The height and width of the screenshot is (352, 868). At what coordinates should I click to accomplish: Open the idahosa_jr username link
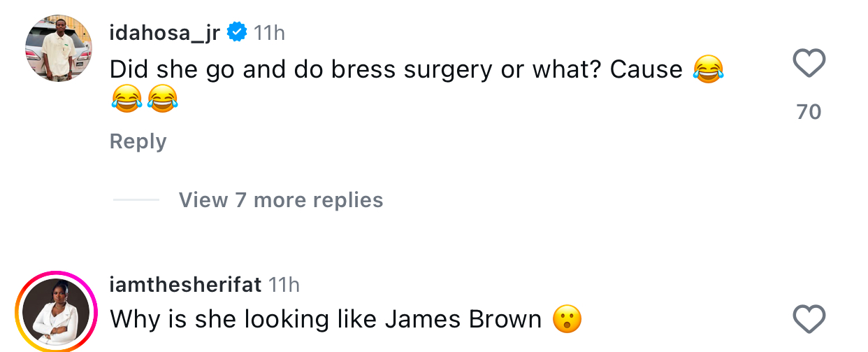click(x=165, y=32)
